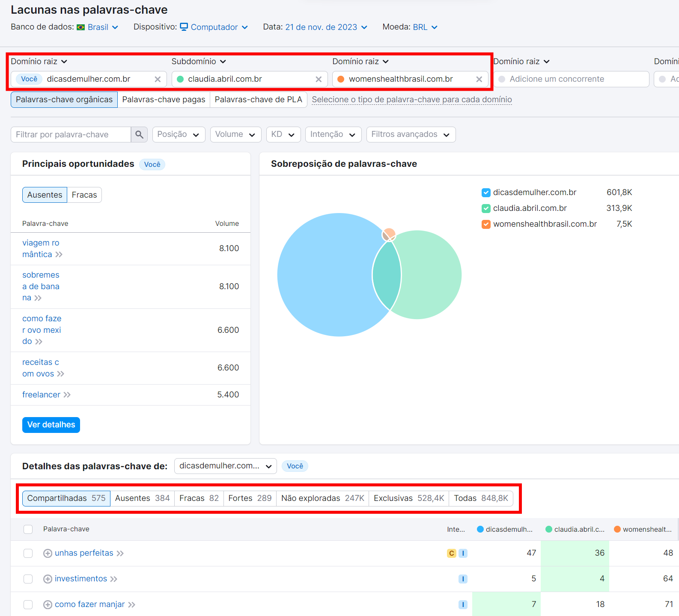
Task: Select the 'Fortes 289' tab
Action: [x=250, y=498]
